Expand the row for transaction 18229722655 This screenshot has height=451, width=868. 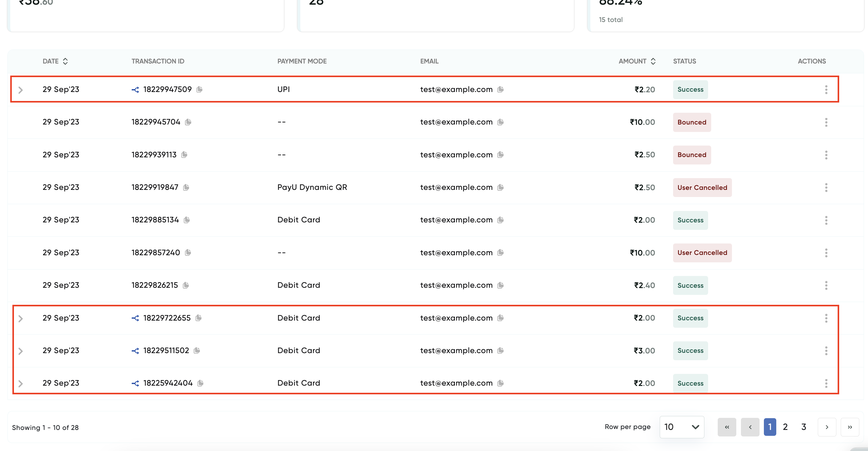pos(20,318)
